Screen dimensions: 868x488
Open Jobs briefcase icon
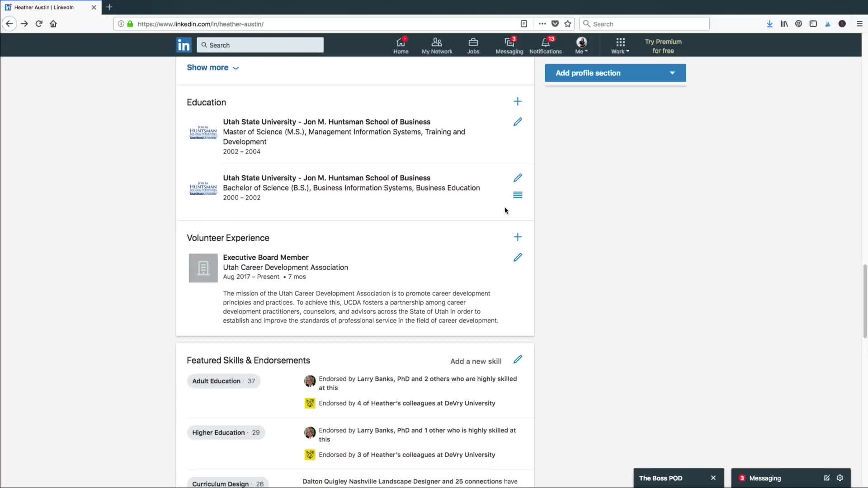click(x=473, y=45)
